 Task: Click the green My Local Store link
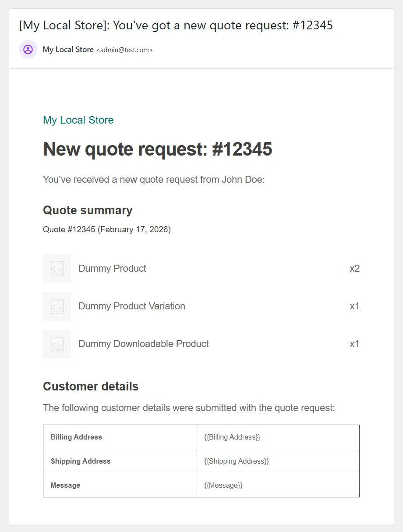click(78, 120)
